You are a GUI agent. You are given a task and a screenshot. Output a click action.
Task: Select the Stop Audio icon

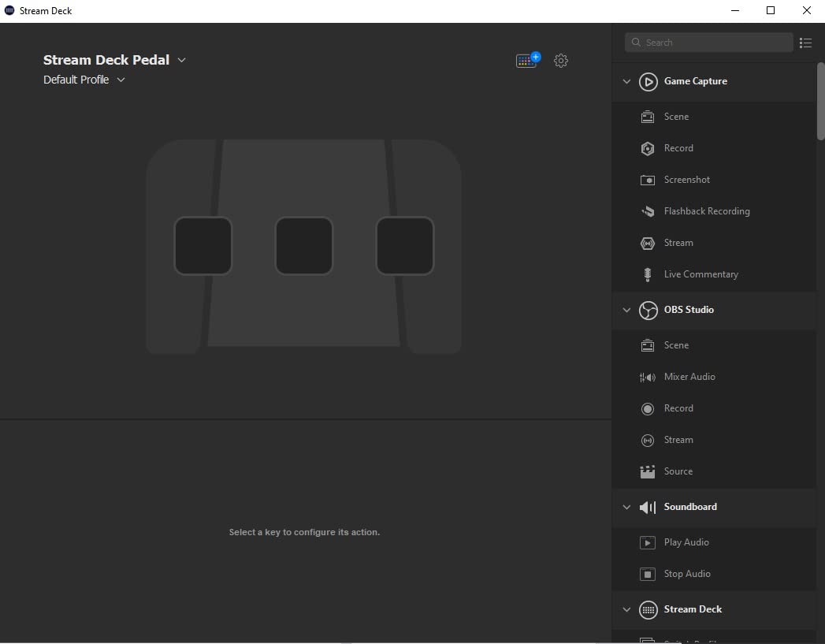coord(647,574)
